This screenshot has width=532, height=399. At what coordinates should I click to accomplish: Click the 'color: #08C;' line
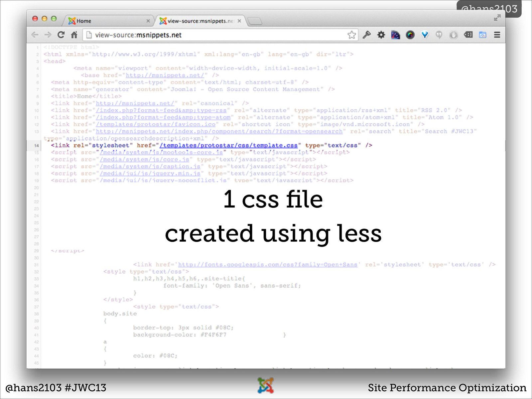coord(155,356)
